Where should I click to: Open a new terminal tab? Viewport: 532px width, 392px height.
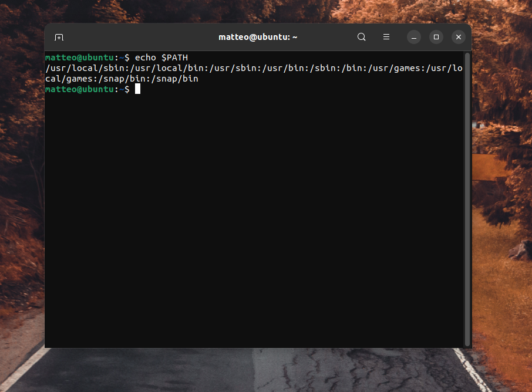coord(59,37)
